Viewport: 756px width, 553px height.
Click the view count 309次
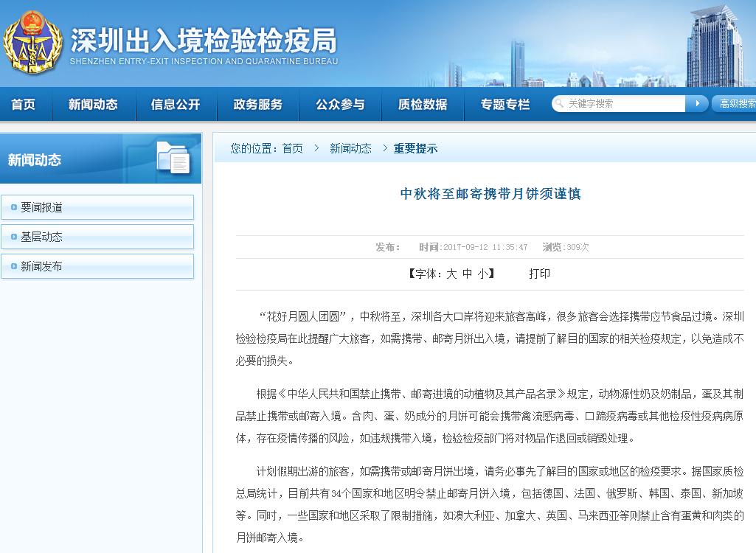pyautogui.click(x=578, y=247)
